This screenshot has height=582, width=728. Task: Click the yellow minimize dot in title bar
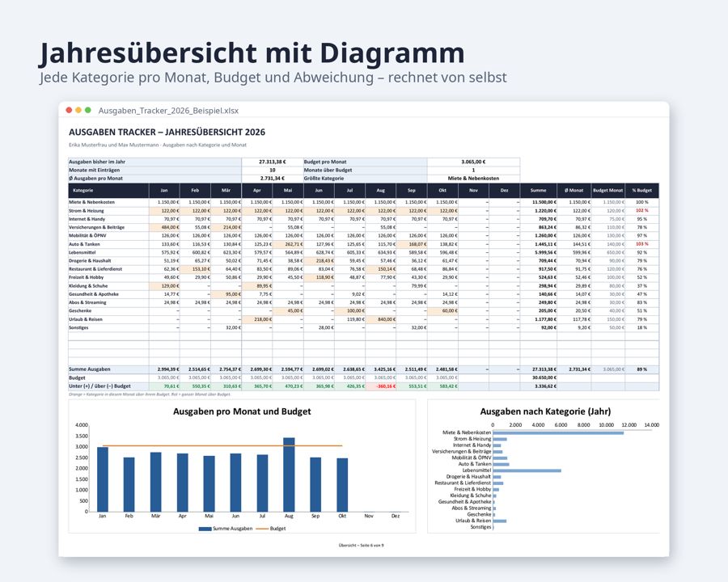78,110
